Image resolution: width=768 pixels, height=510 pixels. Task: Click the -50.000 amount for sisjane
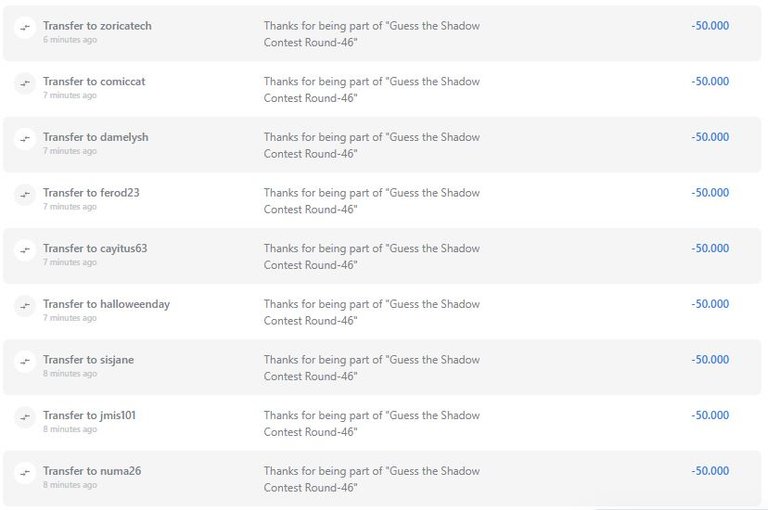(x=710, y=360)
